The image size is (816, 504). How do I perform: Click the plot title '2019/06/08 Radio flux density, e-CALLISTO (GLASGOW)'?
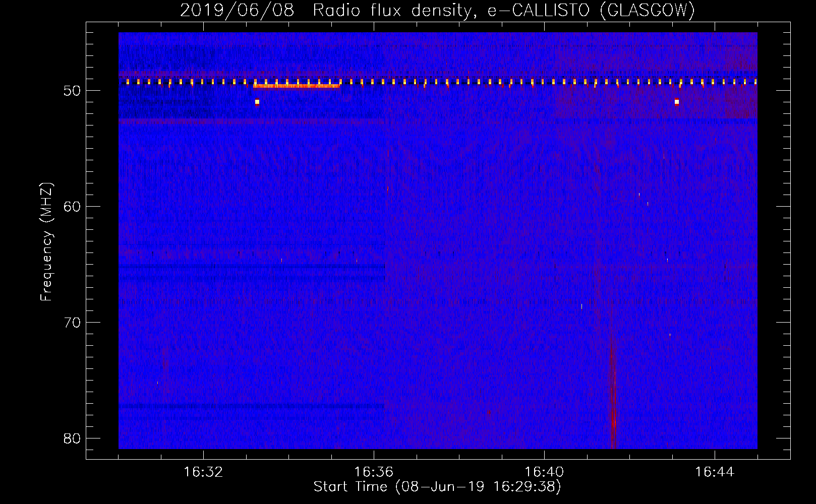[438, 10]
